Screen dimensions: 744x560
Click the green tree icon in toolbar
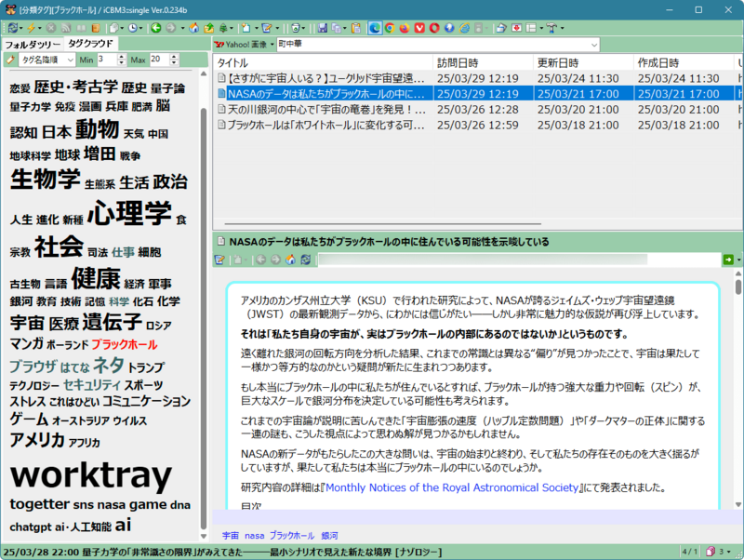tap(223, 28)
